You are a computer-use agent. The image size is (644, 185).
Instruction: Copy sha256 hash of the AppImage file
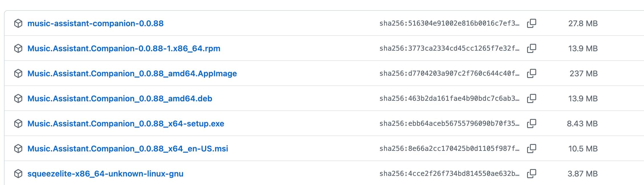(x=532, y=73)
